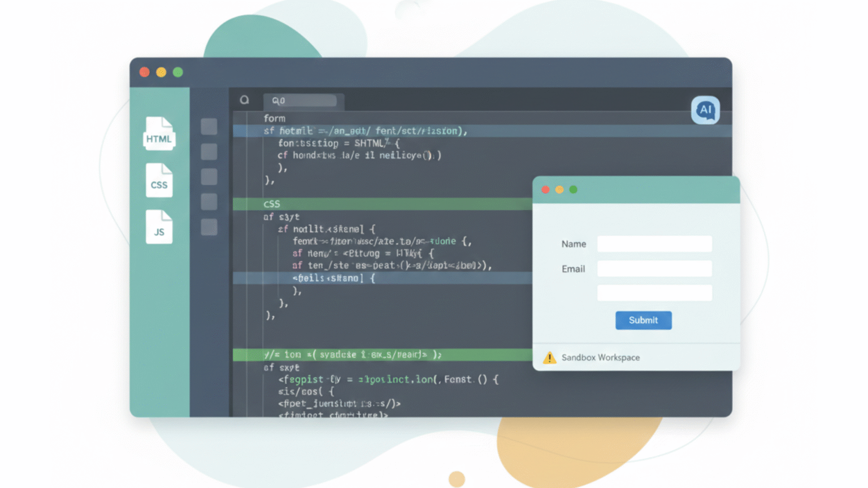Open the AI chat assistant icon
Image resolution: width=868 pixels, height=488 pixels.
(x=705, y=110)
